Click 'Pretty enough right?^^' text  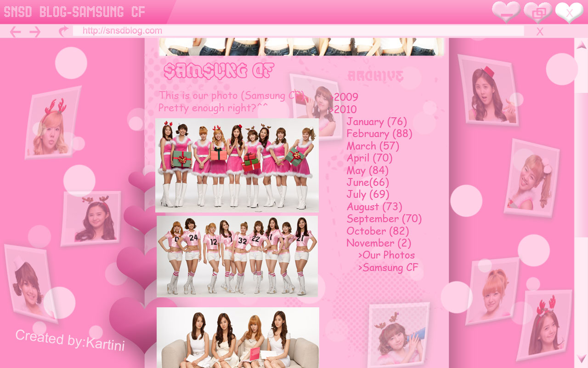point(213,108)
